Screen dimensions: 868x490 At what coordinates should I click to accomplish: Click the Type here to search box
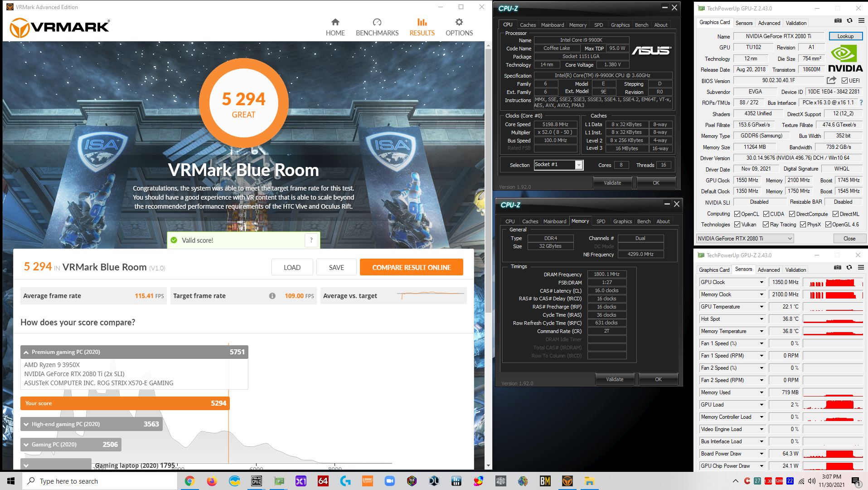[x=100, y=481]
